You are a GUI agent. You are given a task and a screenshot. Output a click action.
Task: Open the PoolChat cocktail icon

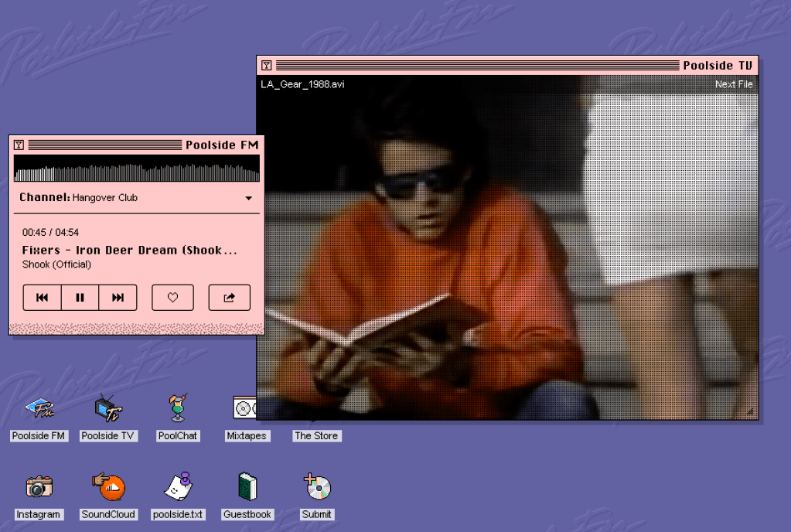tap(177, 408)
